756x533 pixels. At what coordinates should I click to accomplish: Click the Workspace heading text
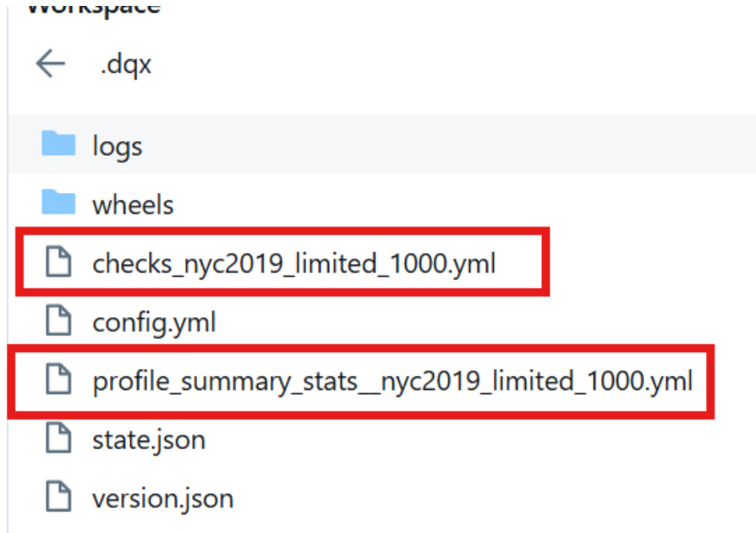point(94,8)
